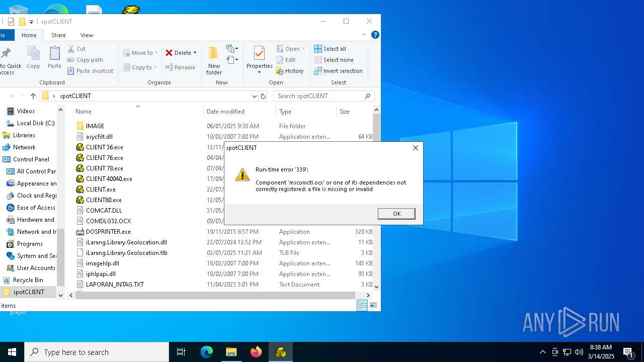This screenshot has width=644, height=362.
Task: Open the Open command dropdown arrow
Action: (304, 49)
